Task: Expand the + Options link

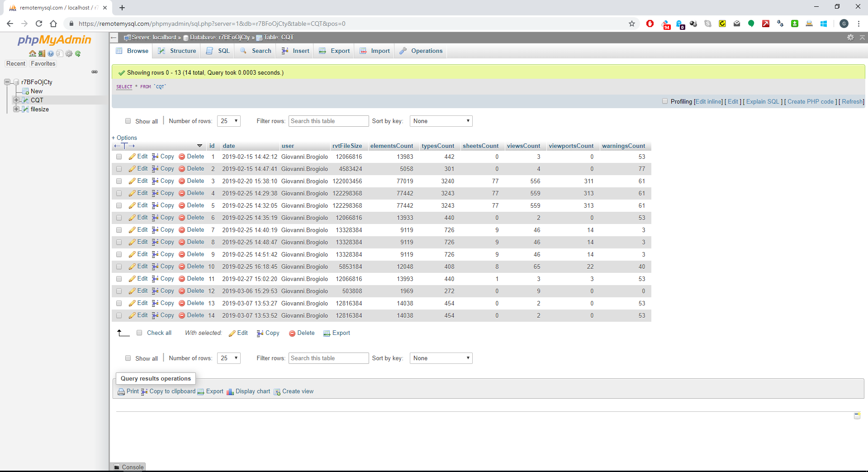Action: coord(124,138)
